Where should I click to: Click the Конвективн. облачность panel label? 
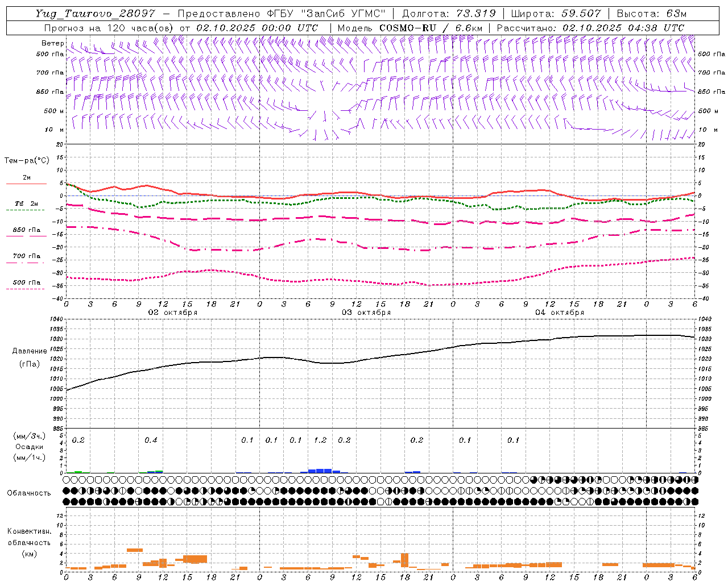[x=29, y=537]
